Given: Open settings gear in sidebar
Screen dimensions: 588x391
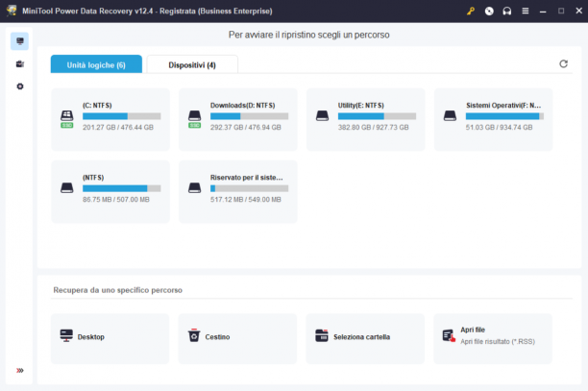Looking at the screenshot, I should pos(20,86).
